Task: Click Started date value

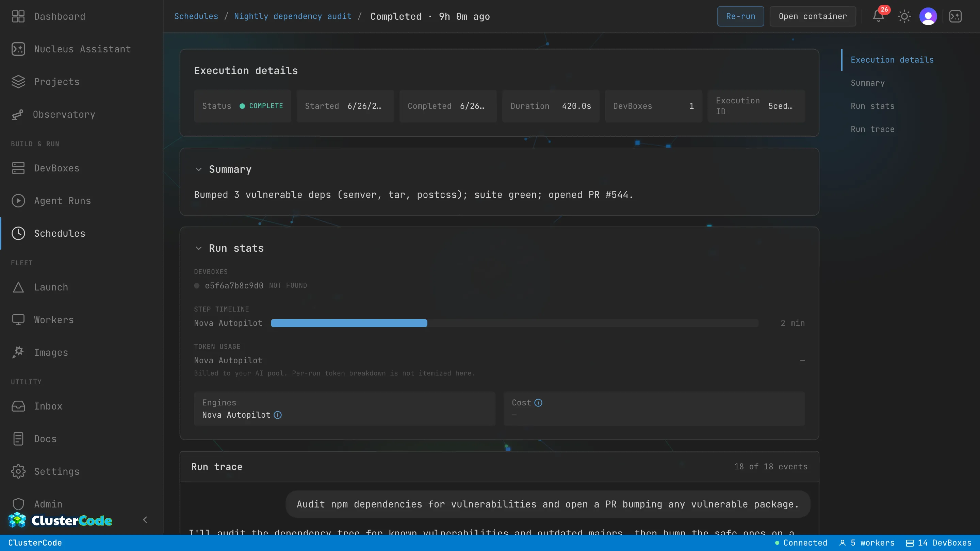Action: coord(364,106)
